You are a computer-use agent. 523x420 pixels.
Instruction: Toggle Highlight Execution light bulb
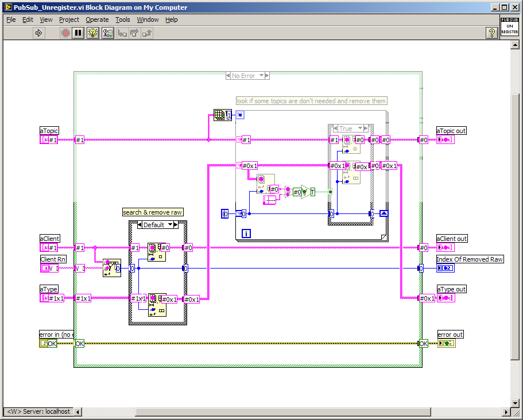click(92, 33)
